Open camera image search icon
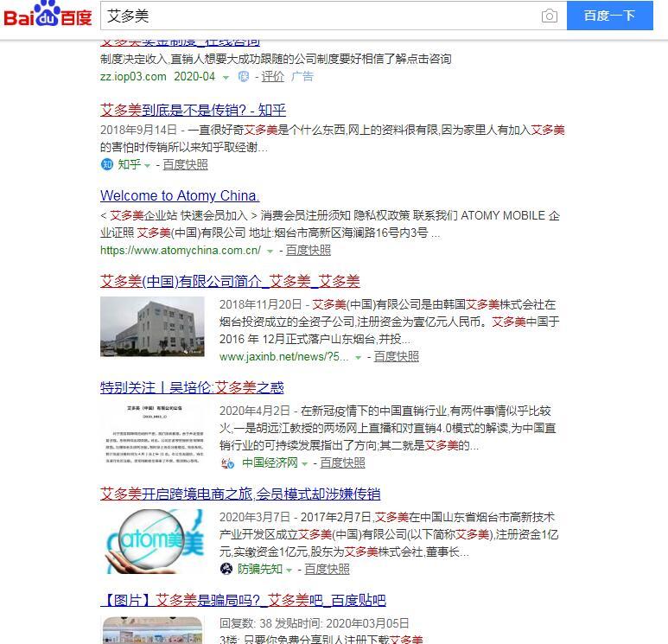This screenshot has width=668, height=644. click(549, 16)
